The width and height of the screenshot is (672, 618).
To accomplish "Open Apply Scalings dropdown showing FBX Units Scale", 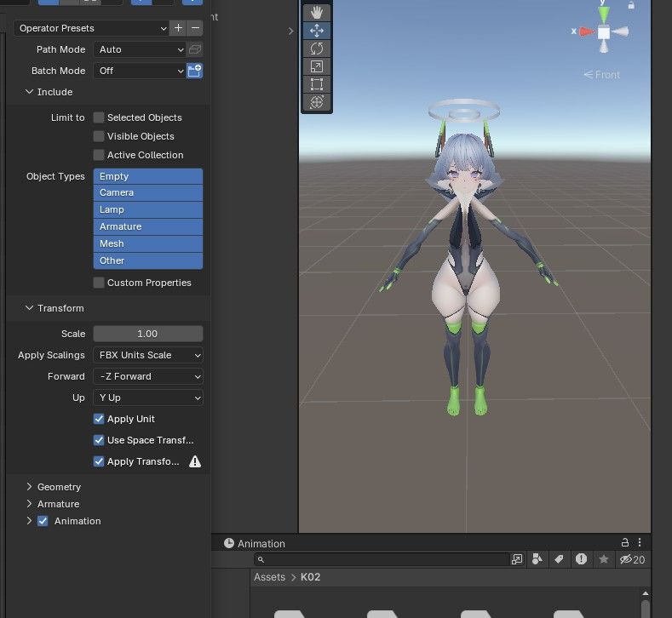I will coord(148,355).
